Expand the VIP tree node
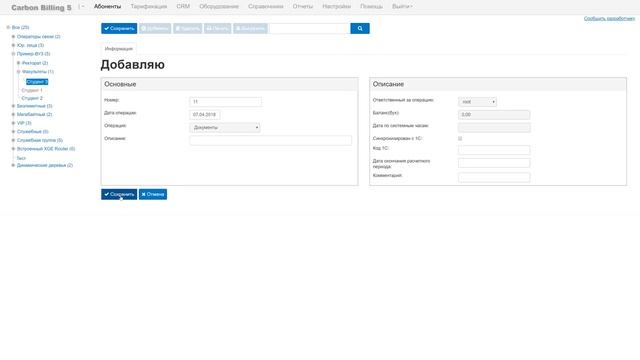This screenshot has height=360, width=640. click(x=13, y=123)
